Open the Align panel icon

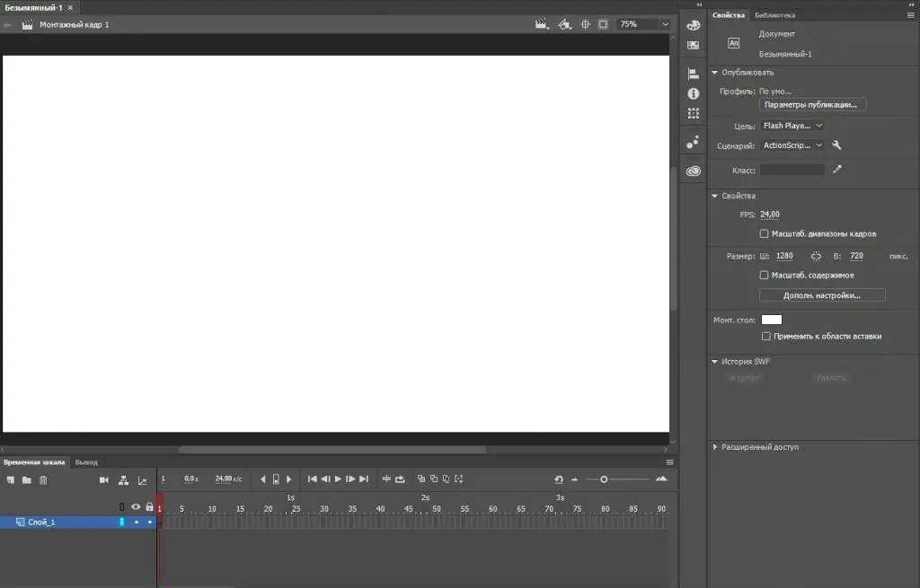tap(693, 74)
